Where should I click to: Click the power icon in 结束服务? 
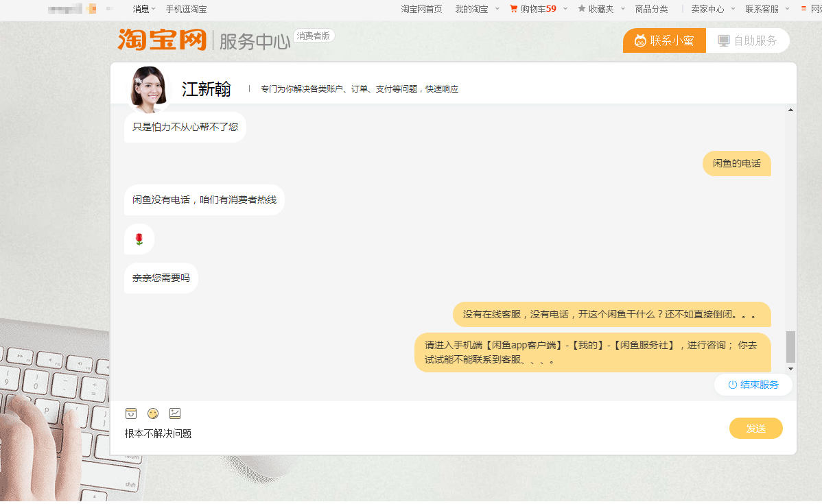pyautogui.click(x=732, y=385)
